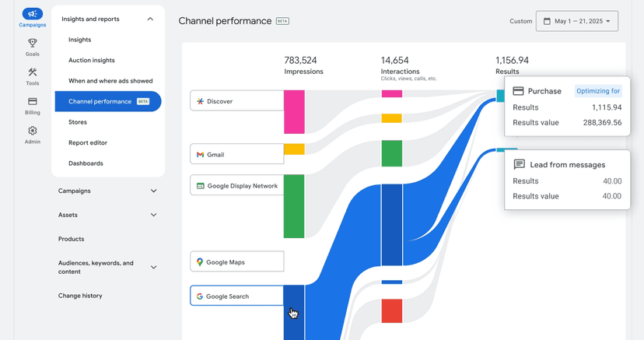Click the calendar icon in date picker

click(547, 21)
